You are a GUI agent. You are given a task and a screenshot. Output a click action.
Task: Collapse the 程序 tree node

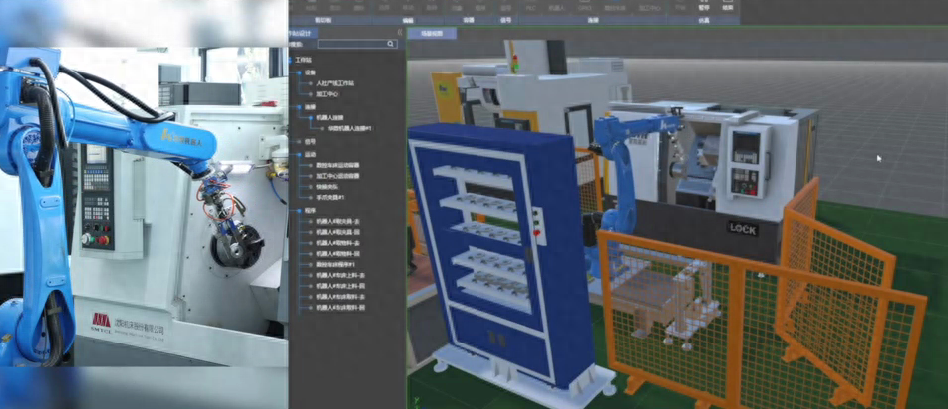point(300,211)
